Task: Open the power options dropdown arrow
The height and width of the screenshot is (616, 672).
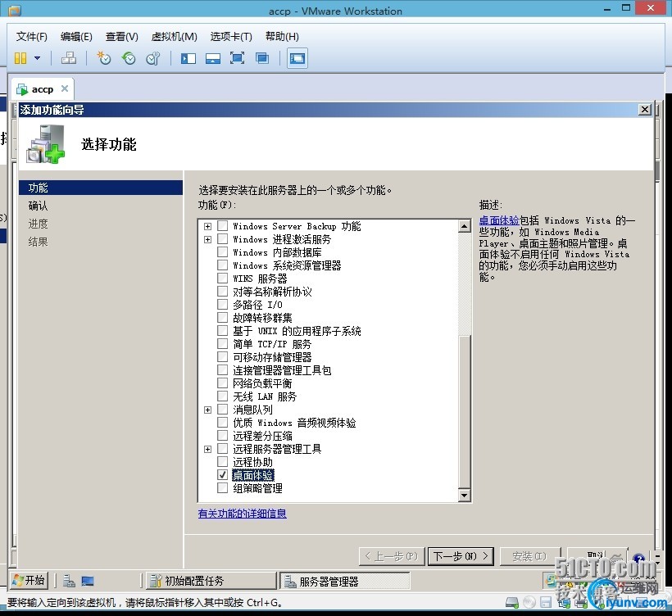Action: 37,58
